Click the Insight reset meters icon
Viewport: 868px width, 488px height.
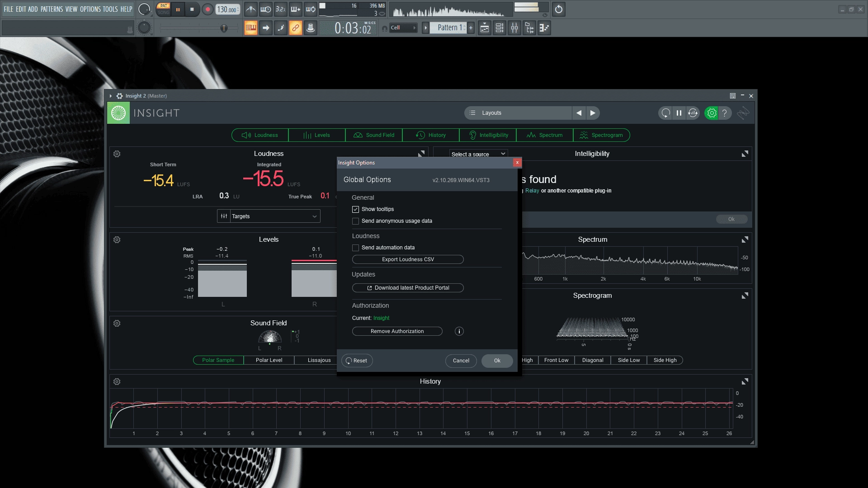(x=665, y=113)
